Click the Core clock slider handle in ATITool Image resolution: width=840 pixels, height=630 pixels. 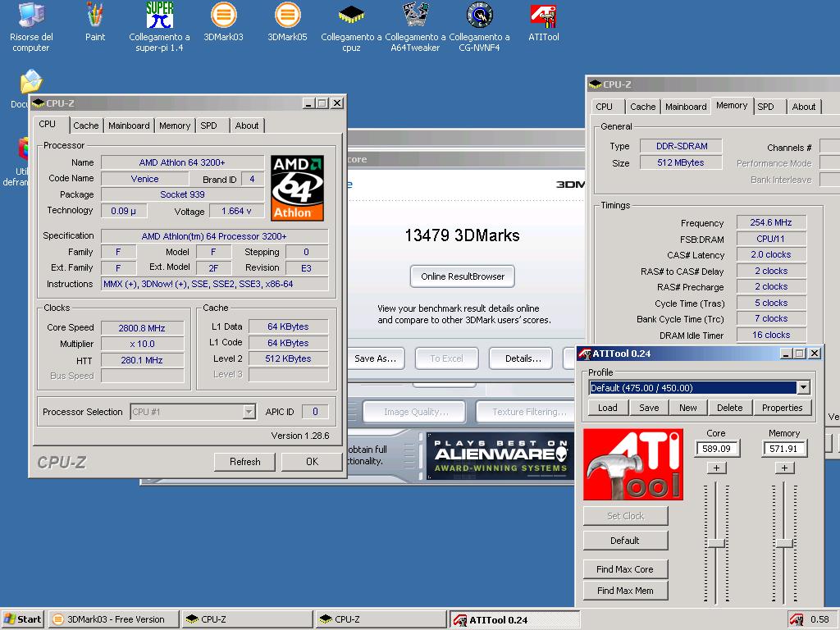716,543
